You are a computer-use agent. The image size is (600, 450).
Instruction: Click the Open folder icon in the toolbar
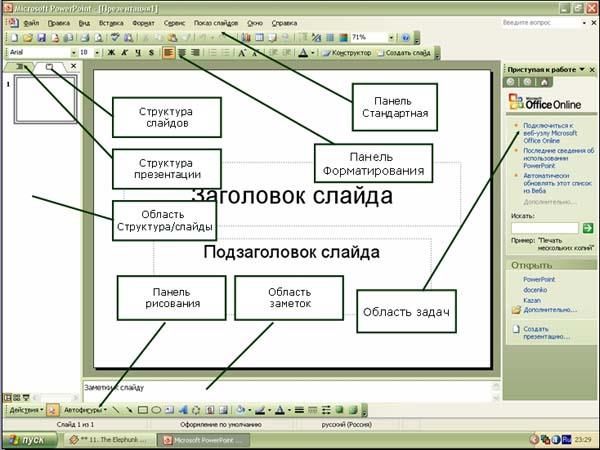coord(28,38)
